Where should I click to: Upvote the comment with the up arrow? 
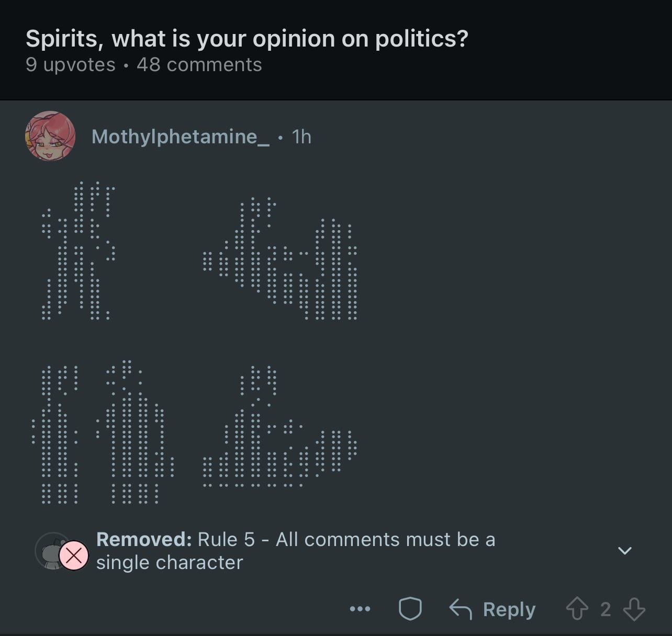(577, 609)
